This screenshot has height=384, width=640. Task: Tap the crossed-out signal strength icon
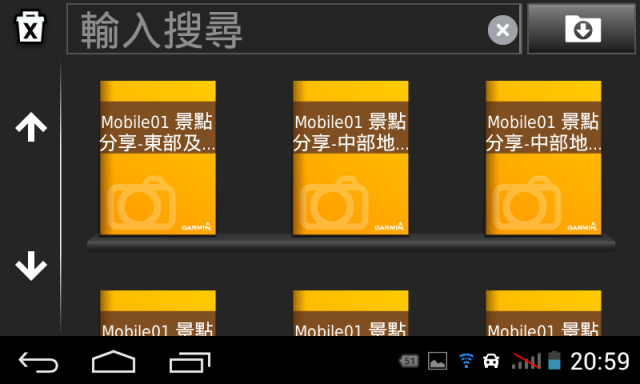coord(527,361)
